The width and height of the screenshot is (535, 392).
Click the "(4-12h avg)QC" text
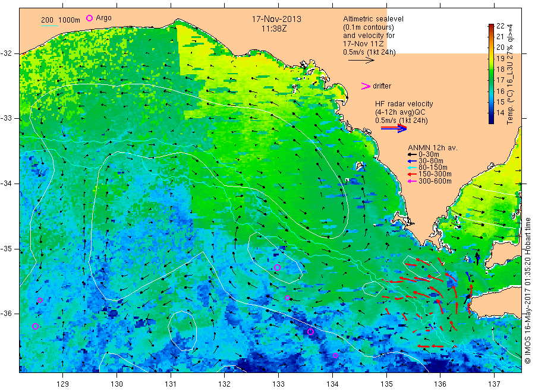pyautogui.click(x=400, y=112)
